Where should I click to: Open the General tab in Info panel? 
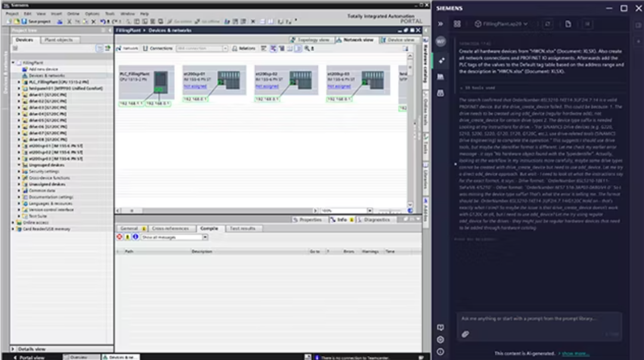click(x=131, y=228)
